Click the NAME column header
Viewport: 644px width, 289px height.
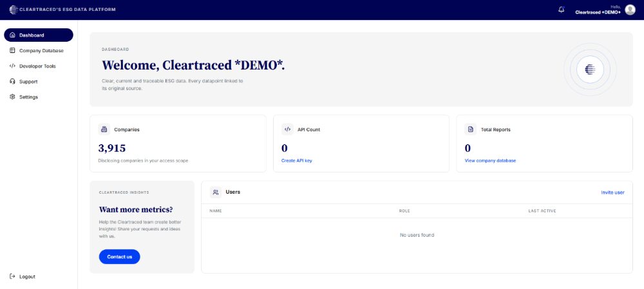216,211
